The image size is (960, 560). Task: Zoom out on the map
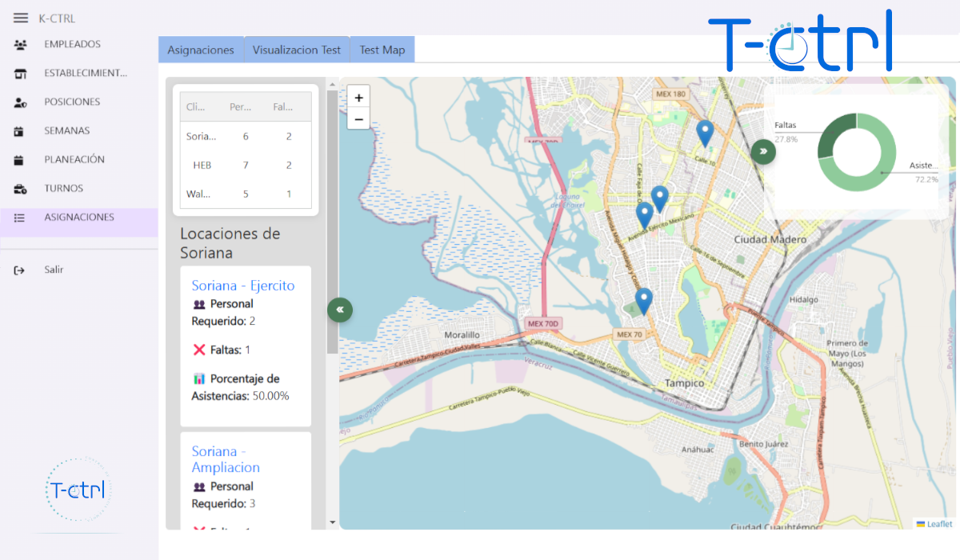358,119
